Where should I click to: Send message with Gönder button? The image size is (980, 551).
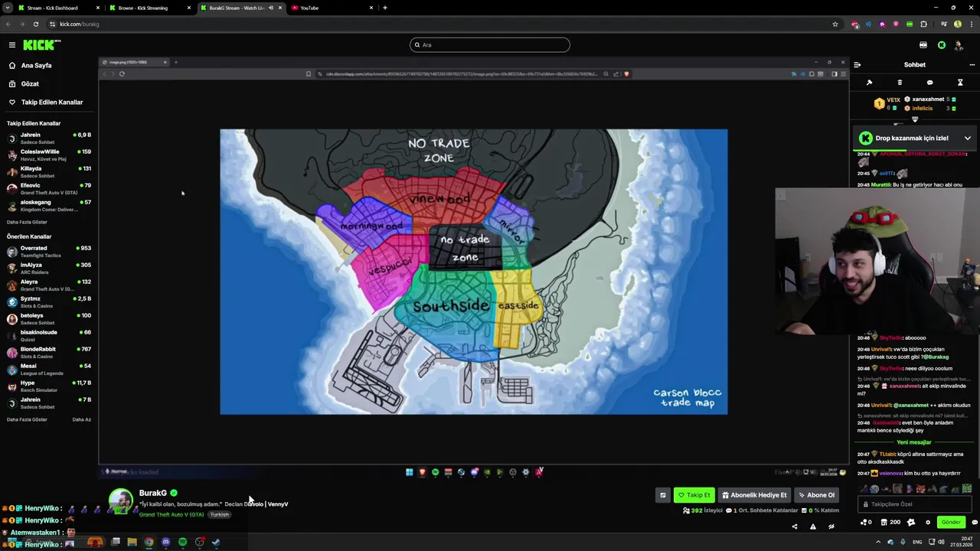pyautogui.click(x=951, y=522)
